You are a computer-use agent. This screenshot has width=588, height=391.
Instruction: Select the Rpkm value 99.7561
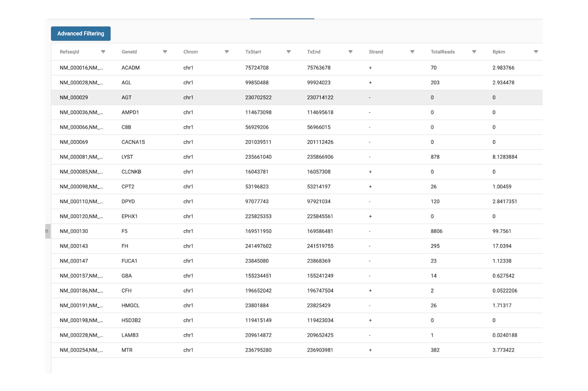click(x=502, y=231)
